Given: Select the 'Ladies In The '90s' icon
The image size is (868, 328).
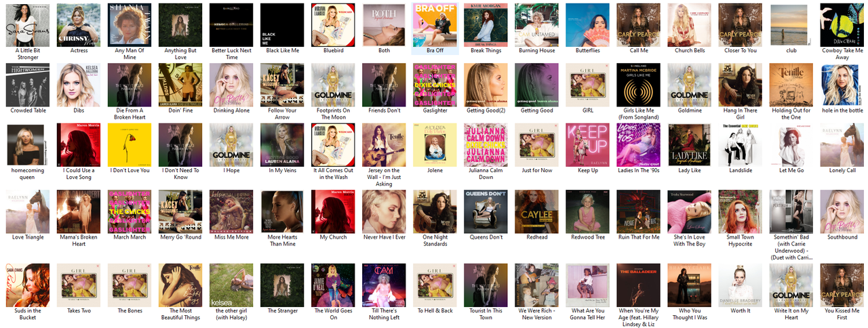Looking at the screenshot, I should (x=638, y=144).
